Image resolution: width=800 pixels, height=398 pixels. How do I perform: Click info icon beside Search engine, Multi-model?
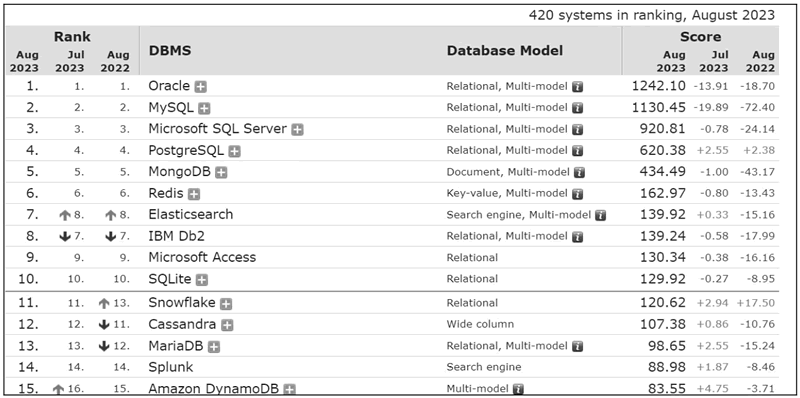point(601,216)
